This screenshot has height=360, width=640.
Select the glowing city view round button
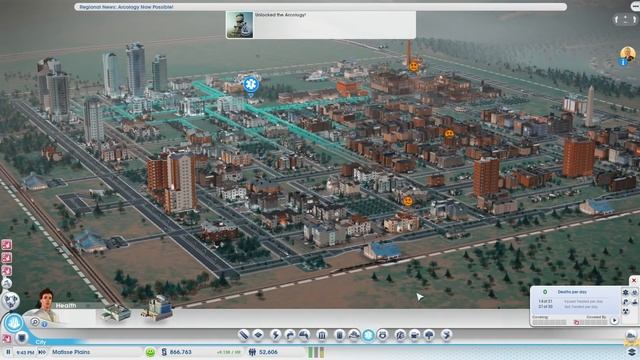pos(13,323)
